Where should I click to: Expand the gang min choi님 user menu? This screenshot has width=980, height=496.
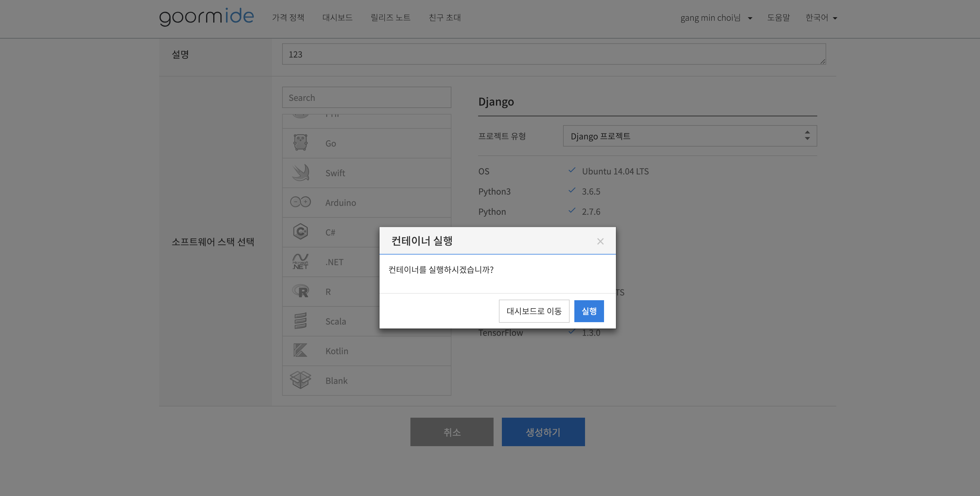point(716,18)
